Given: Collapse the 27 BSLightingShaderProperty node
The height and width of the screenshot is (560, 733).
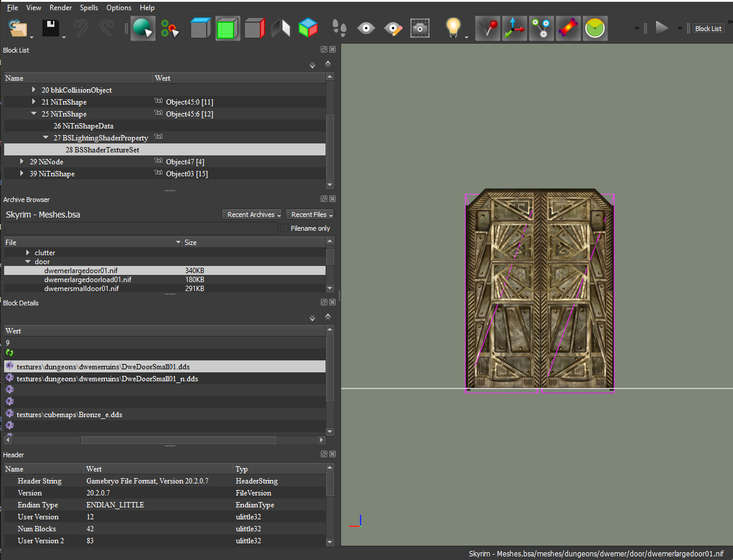Looking at the screenshot, I should pos(46,137).
